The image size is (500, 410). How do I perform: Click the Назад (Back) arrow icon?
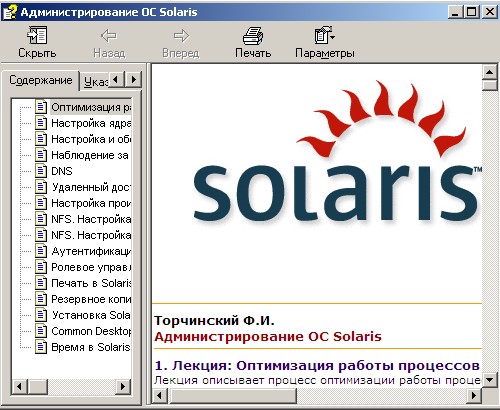pos(109,36)
